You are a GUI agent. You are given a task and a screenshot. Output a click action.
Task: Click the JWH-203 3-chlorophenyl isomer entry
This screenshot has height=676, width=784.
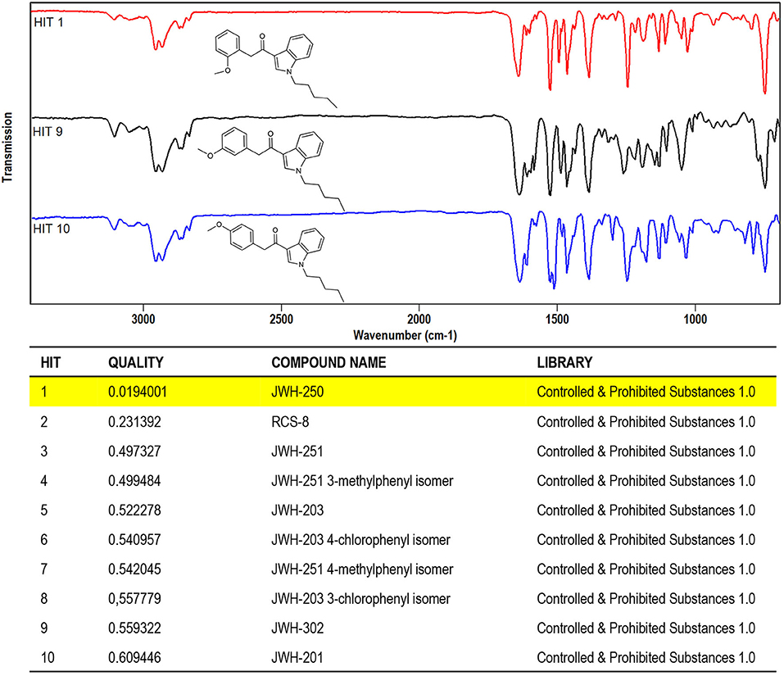tap(360, 598)
